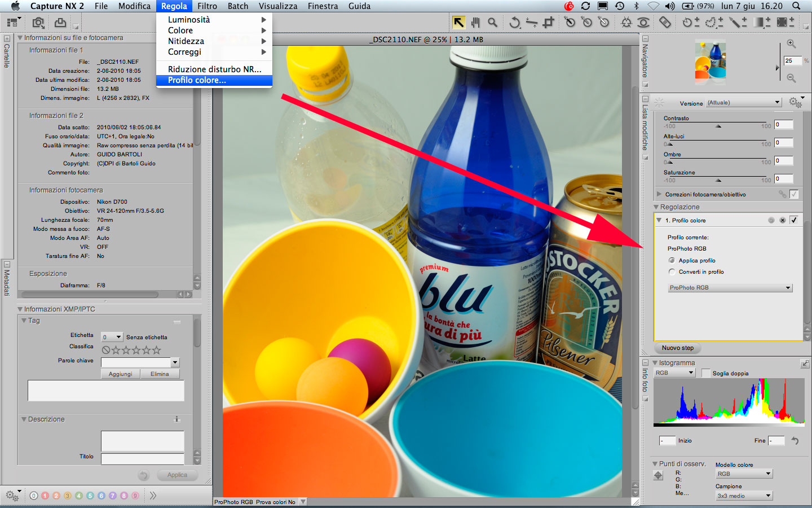Click the Rotate tool icon
Image resolution: width=812 pixels, height=508 pixels.
[x=514, y=23]
